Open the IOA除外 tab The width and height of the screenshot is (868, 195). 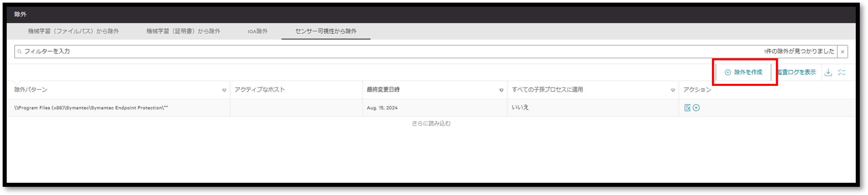point(258,31)
